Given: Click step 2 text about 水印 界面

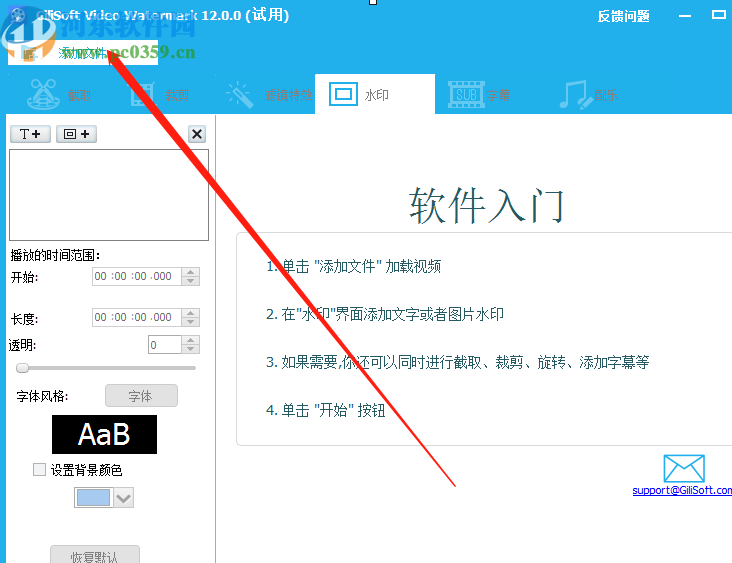Looking at the screenshot, I should 385,314.
